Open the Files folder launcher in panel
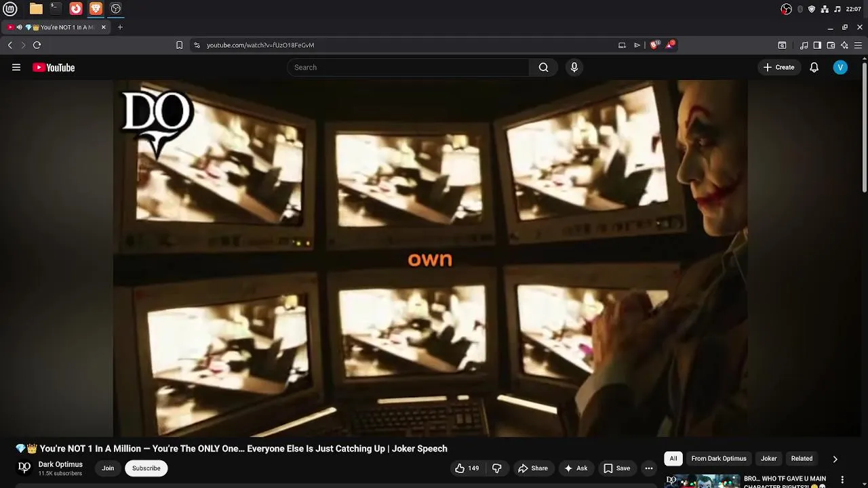The width and height of the screenshot is (868, 488). click(x=36, y=9)
